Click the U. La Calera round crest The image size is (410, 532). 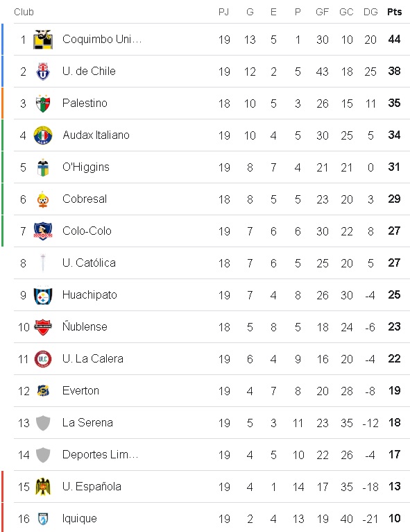(43, 359)
